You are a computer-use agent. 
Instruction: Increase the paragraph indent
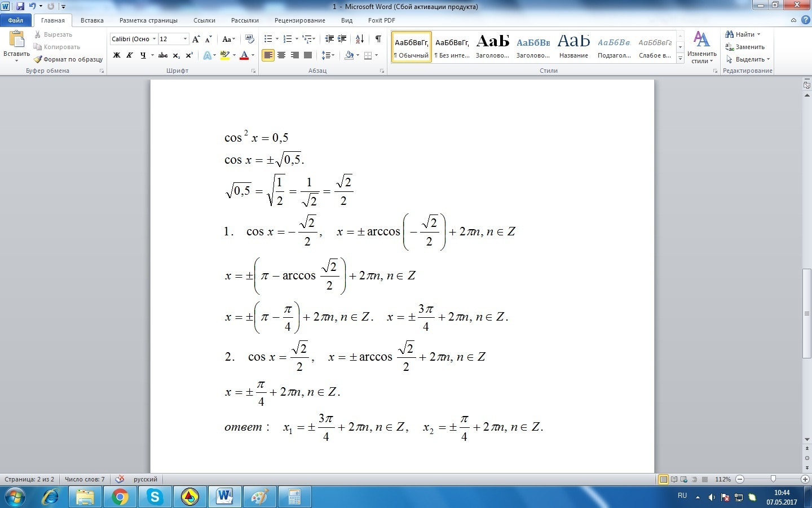[342, 39]
